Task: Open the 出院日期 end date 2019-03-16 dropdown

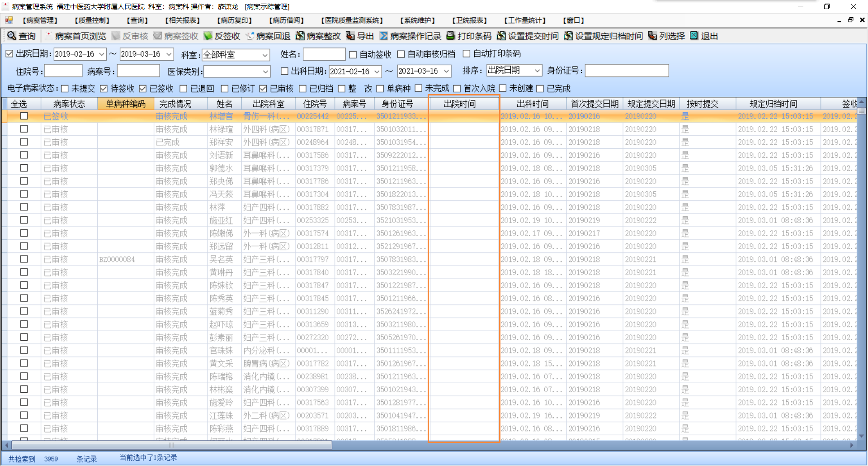Action: pyautogui.click(x=169, y=54)
